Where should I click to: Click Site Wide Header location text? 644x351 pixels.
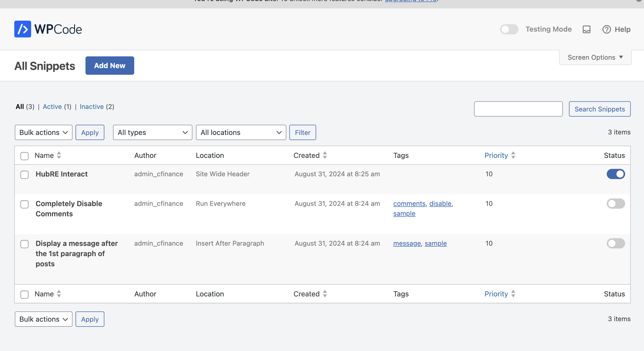[x=223, y=174]
